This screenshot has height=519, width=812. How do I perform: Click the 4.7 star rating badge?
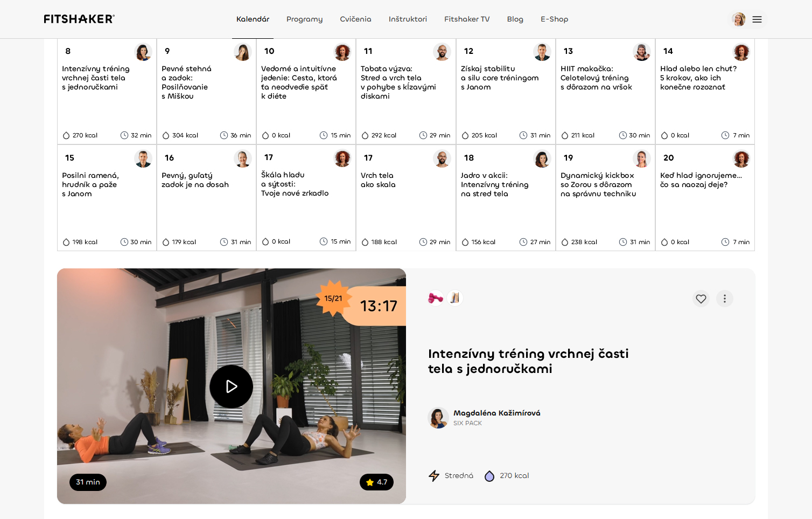pos(376,482)
